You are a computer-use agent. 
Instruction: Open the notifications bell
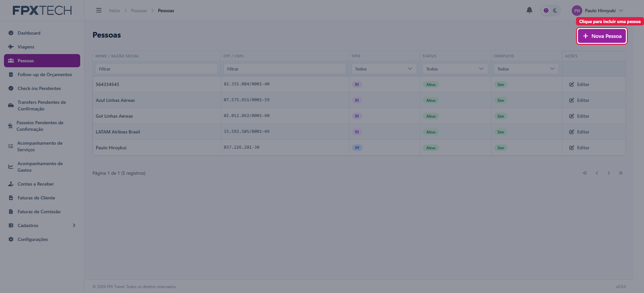529,10
